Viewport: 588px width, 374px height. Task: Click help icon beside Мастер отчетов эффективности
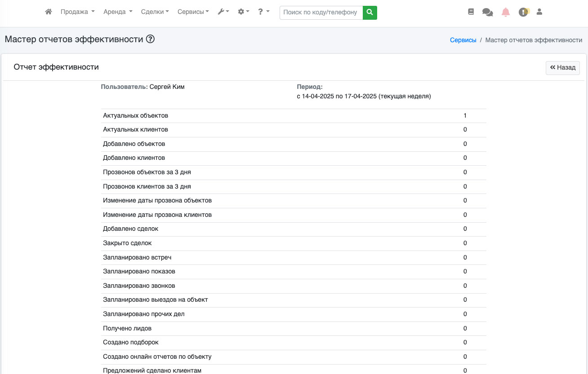tap(151, 39)
